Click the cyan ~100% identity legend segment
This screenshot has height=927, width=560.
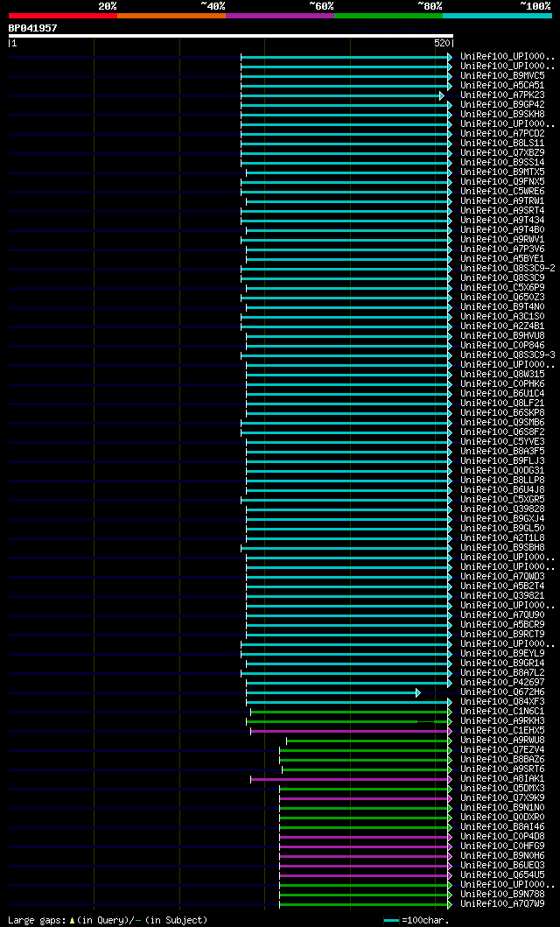497,16
